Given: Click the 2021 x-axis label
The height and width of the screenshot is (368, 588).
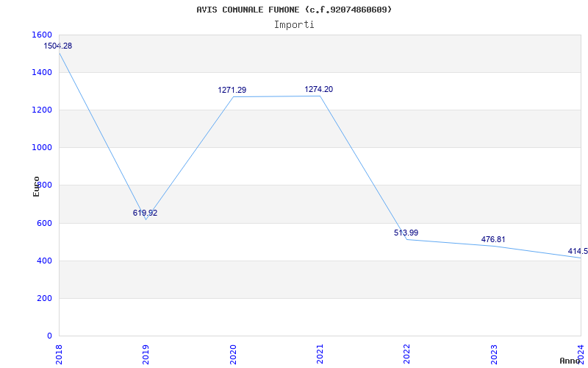Looking at the screenshot, I should click(x=320, y=354).
